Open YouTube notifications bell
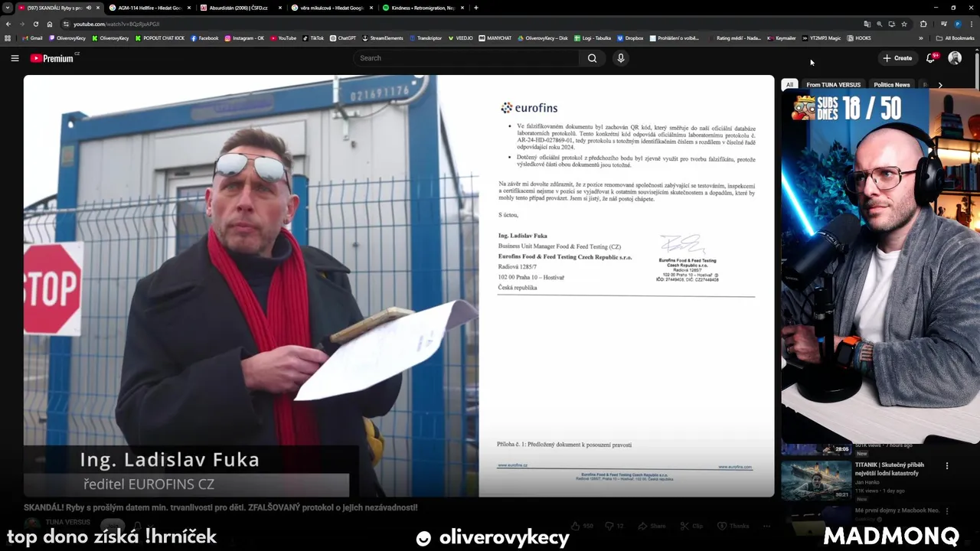Screen dimensions: 980x551 click(x=931, y=58)
